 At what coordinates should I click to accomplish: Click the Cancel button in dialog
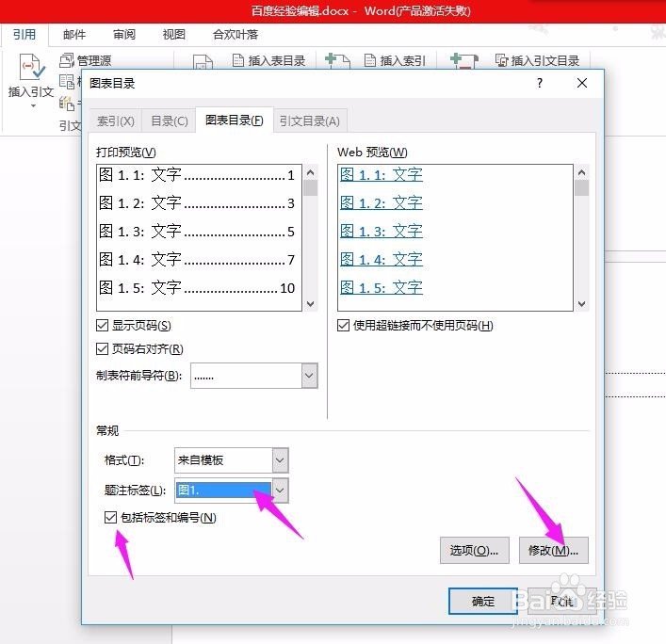click(x=562, y=601)
